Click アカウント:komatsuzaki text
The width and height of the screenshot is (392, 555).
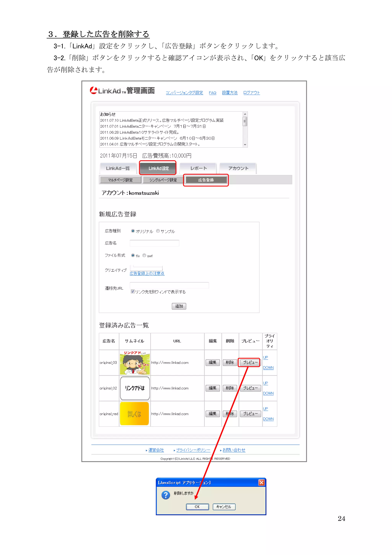pos(130,193)
